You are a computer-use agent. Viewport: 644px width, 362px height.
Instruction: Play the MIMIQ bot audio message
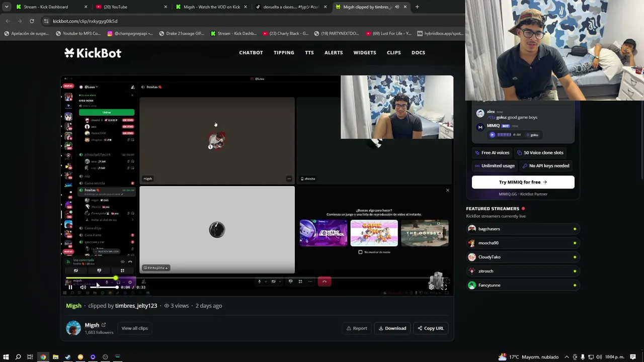click(x=492, y=135)
